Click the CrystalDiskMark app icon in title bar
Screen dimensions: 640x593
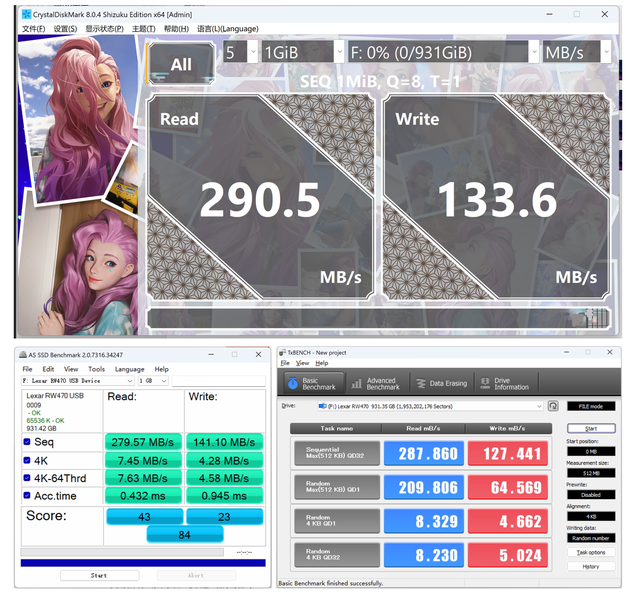tap(27, 14)
